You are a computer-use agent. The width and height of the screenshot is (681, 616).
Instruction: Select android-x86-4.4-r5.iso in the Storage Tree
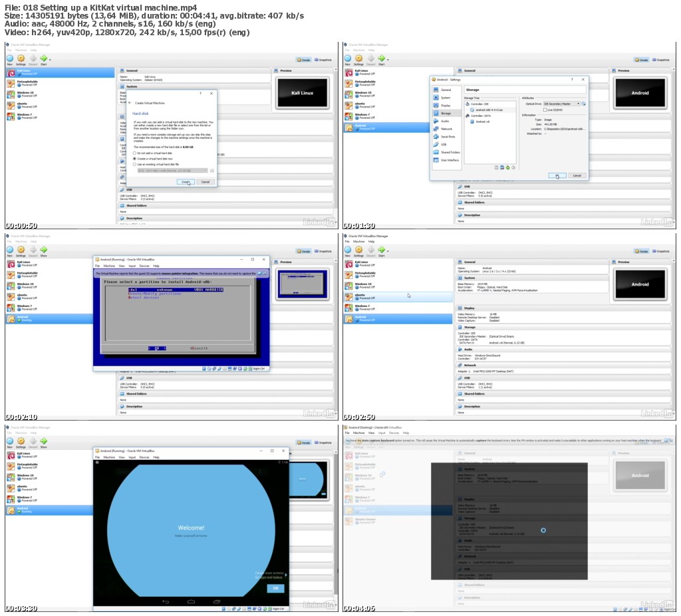[489, 110]
